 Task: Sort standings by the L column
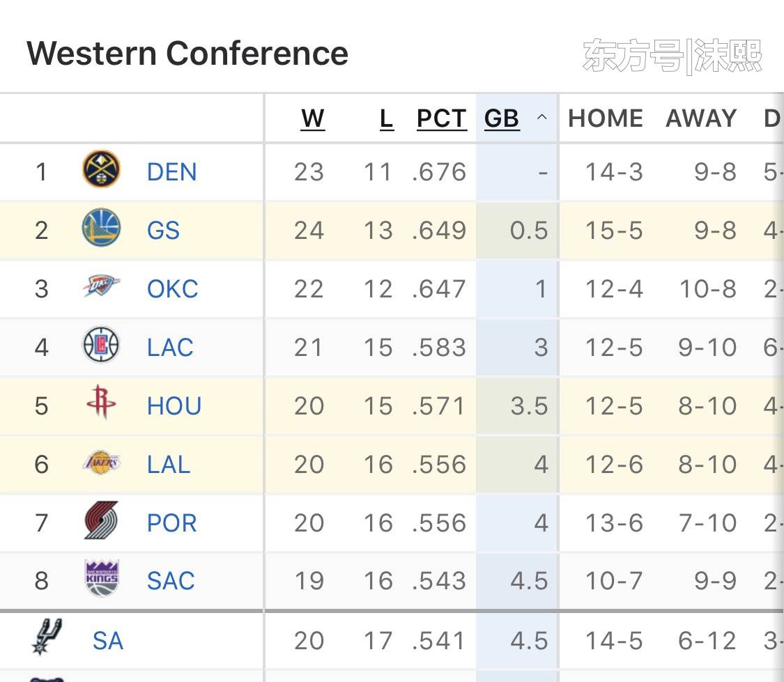pos(386,119)
